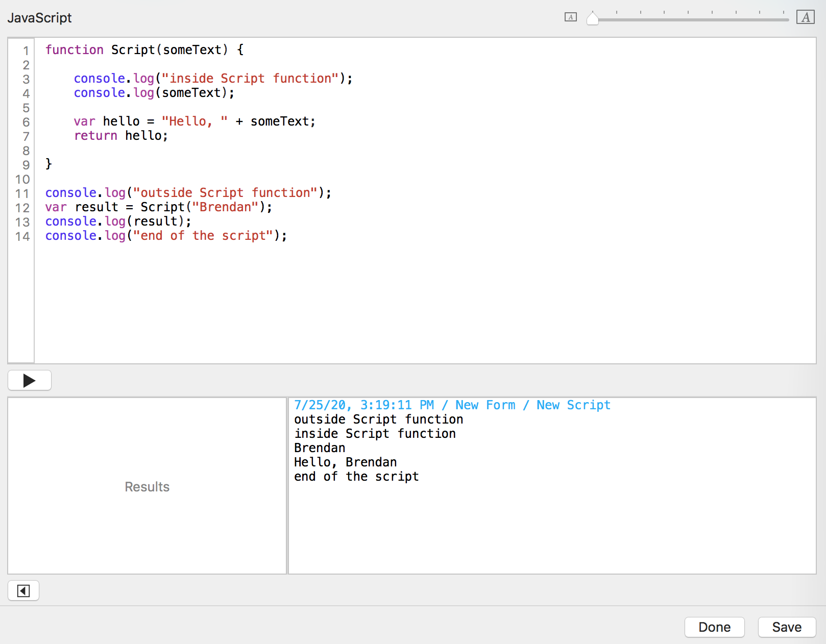Click the font size slider thumb
Viewport: 826px width, 644px height.
coord(592,19)
